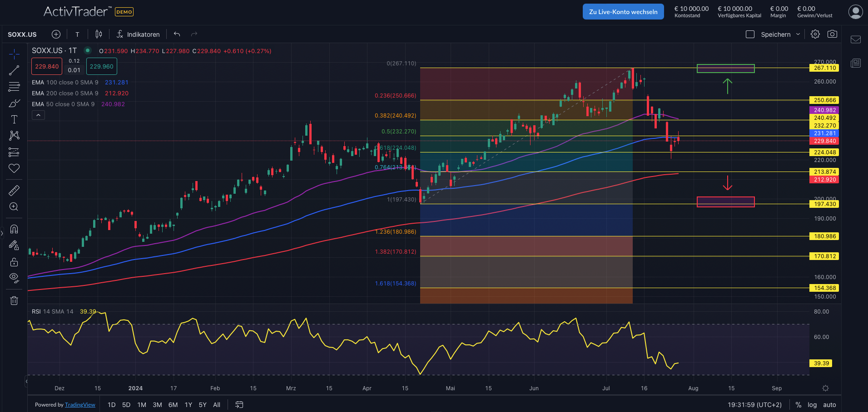Select the trend line drawing tool

click(14, 70)
